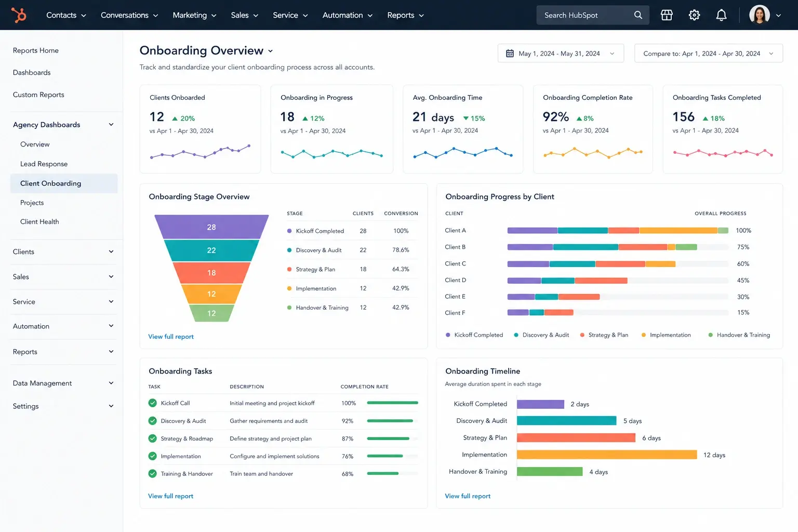The image size is (798, 532).
Task: Open Dashboards in the sidebar
Action: 32,73
